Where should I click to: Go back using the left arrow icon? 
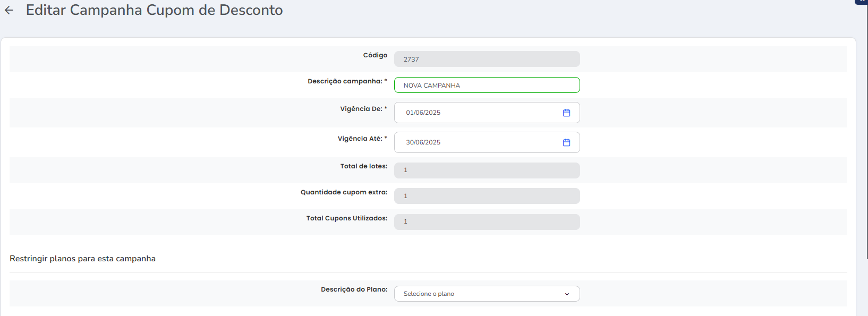9,10
